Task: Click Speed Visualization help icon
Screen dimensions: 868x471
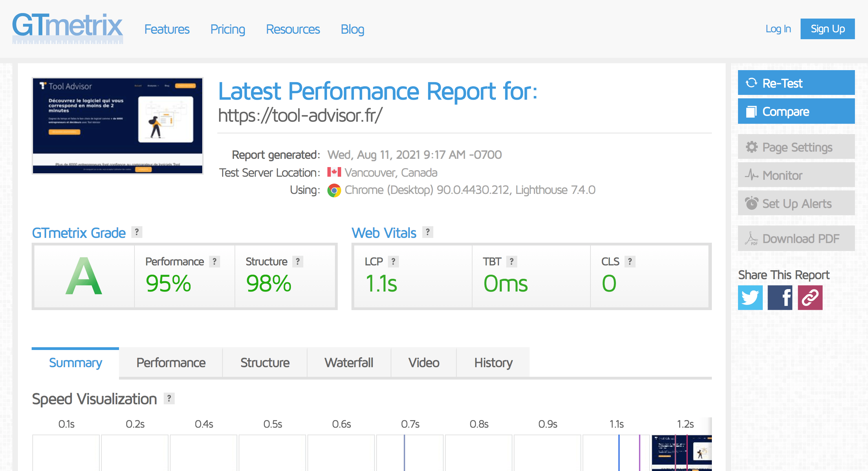Action: pos(169,398)
